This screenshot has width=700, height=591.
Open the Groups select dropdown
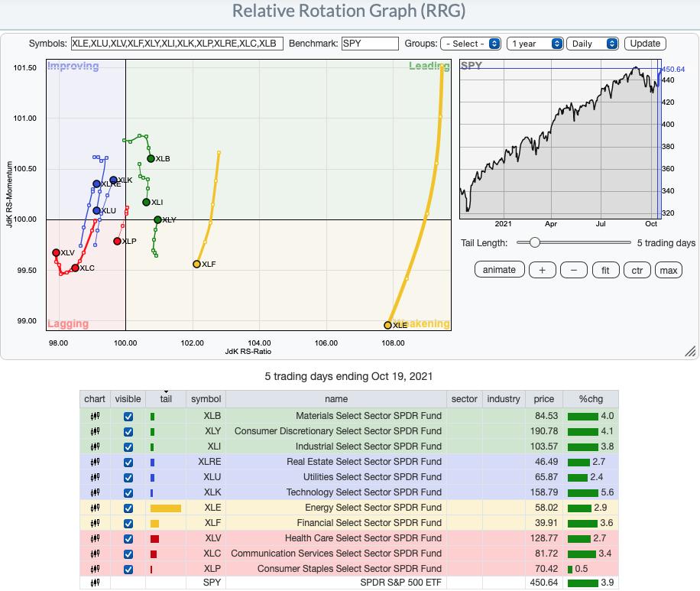[x=471, y=44]
